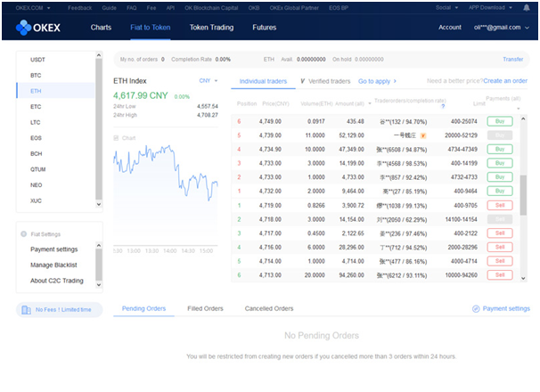
Task: Click Sell on the 4,719.00 row
Action: point(500,205)
